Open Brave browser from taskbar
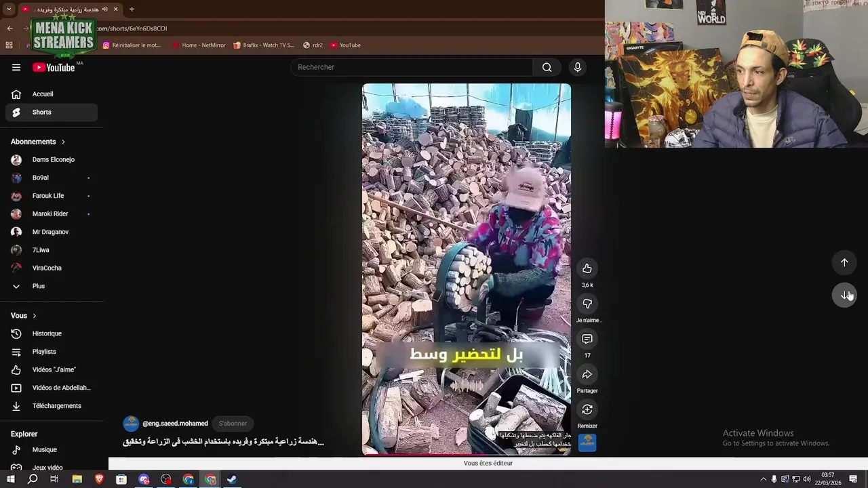 click(99, 479)
